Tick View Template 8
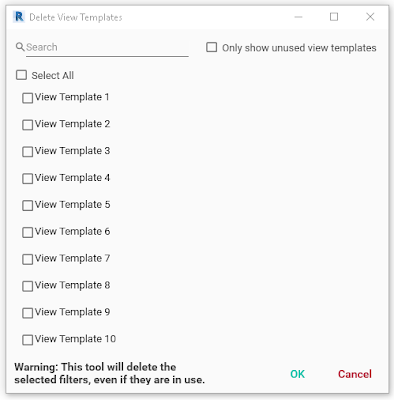 pos(27,286)
